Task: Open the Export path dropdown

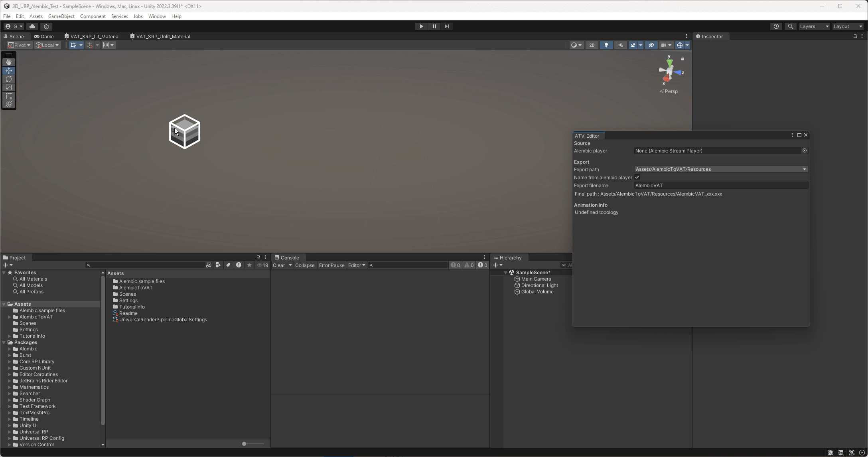Action: [x=804, y=169]
